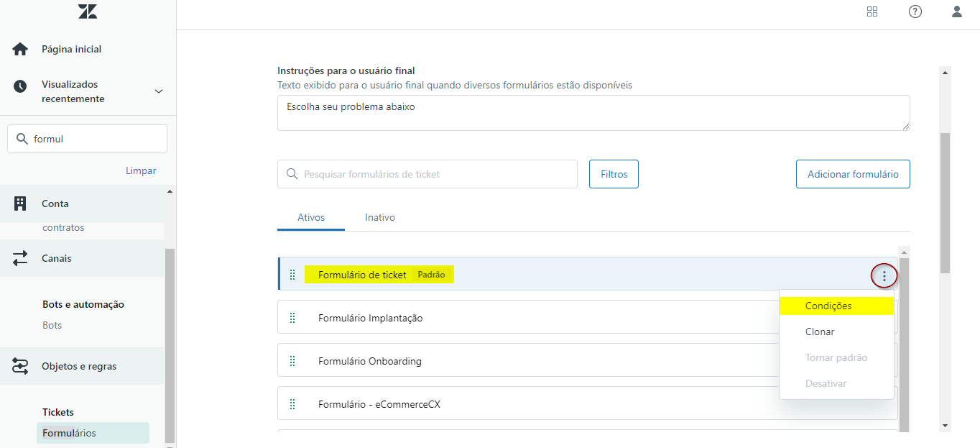Click the Zendesk logo icon
This screenshot has width=980, height=448.
[x=88, y=12]
